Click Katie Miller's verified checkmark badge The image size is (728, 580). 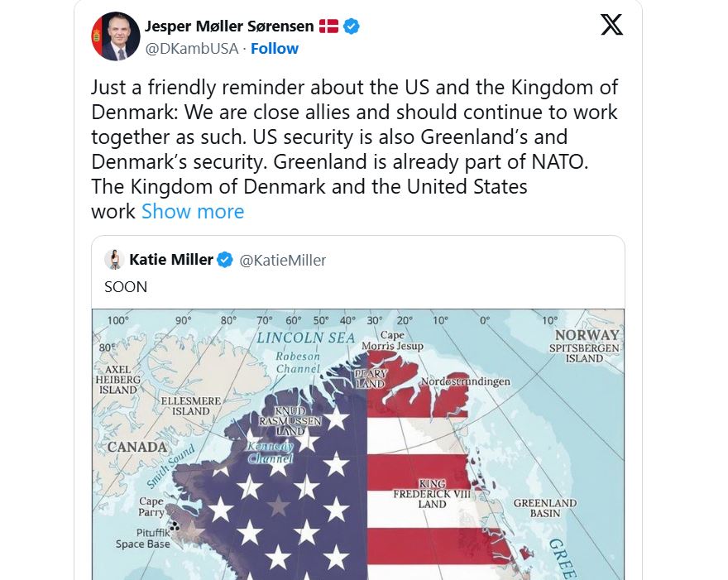pyautogui.click(x=224, y=260)
